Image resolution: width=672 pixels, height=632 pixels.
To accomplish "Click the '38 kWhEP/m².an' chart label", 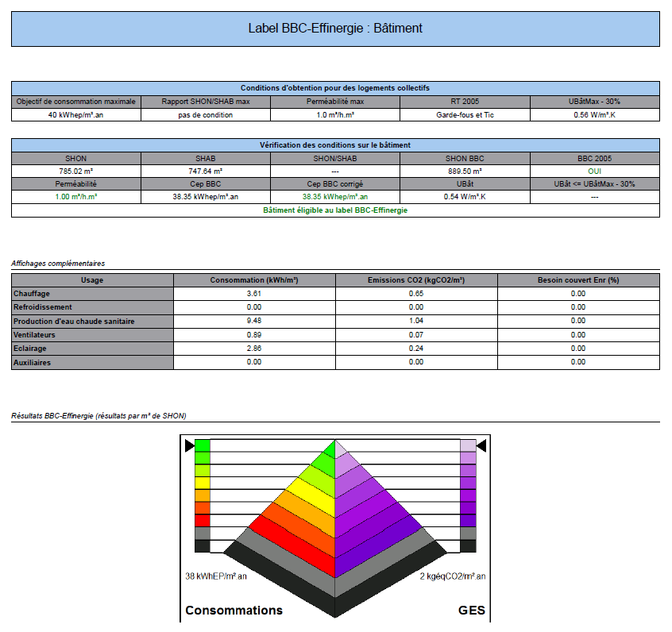I will click(x=216, y=576).
